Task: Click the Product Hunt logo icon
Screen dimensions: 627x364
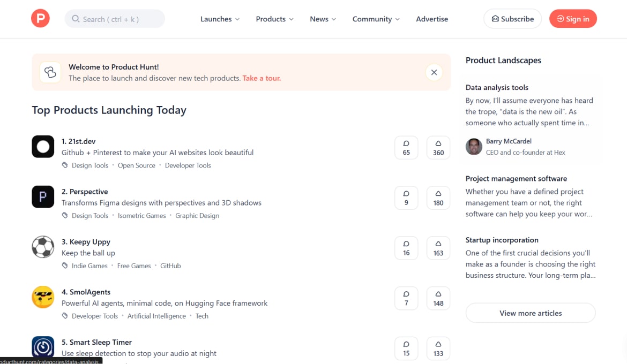Action: tap(40, 19)
